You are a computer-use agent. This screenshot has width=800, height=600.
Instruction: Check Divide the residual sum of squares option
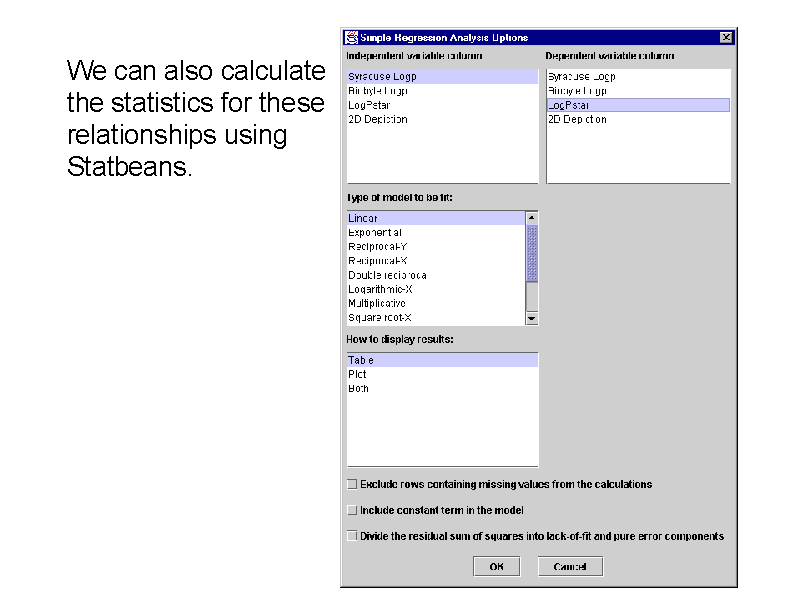(352, 536)
